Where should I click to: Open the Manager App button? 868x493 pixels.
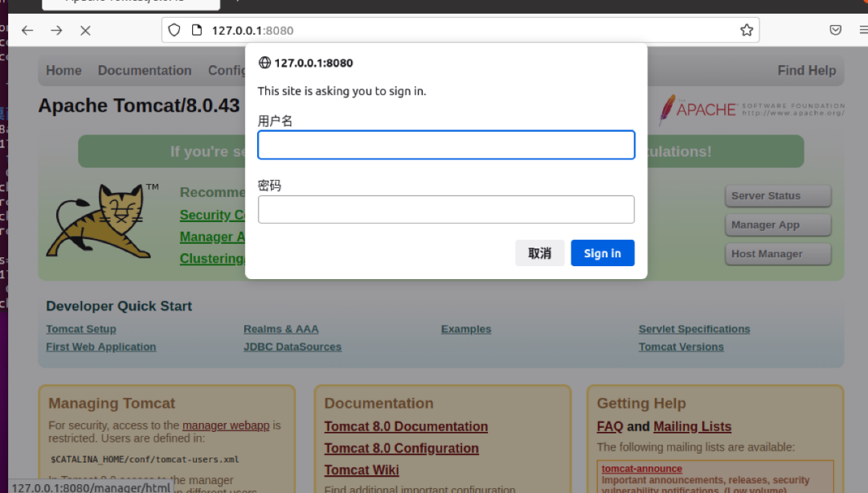(778, 225)
